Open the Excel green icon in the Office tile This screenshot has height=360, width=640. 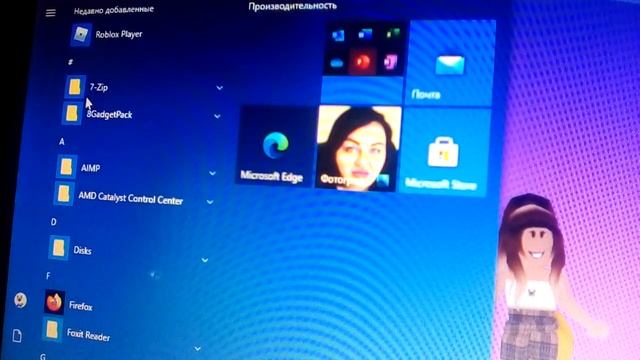393,33
